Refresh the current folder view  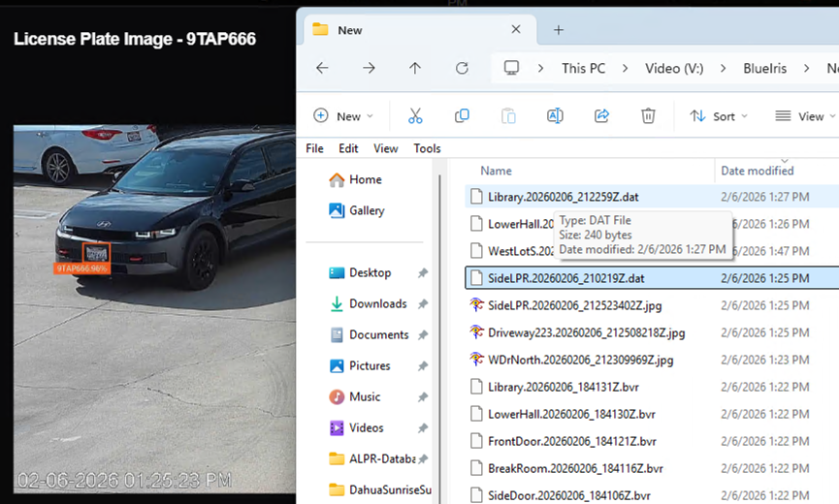462,68
